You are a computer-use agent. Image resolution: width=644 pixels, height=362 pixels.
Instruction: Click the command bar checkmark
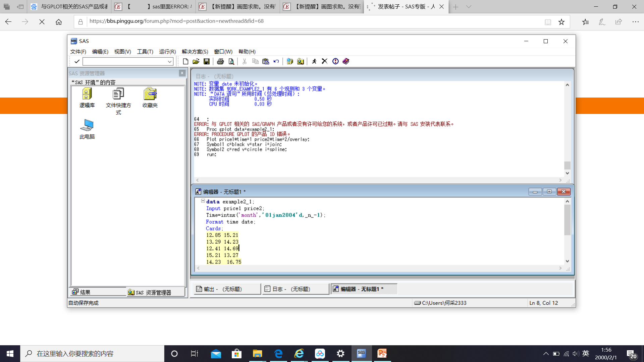(77, 61)
